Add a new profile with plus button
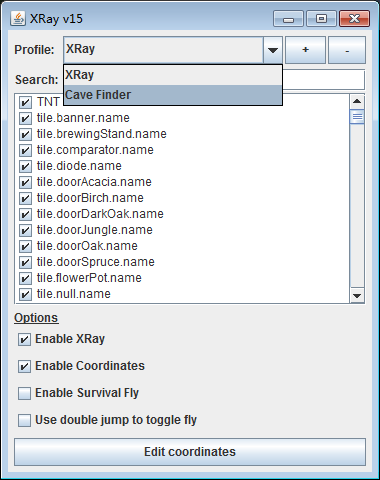Image resolution: width=380 pixels, height=480 pixels. click(x=305, y=50)
